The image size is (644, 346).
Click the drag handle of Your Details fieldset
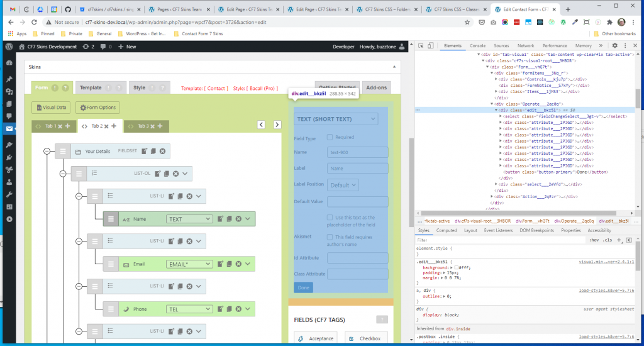tap(62, 151)
